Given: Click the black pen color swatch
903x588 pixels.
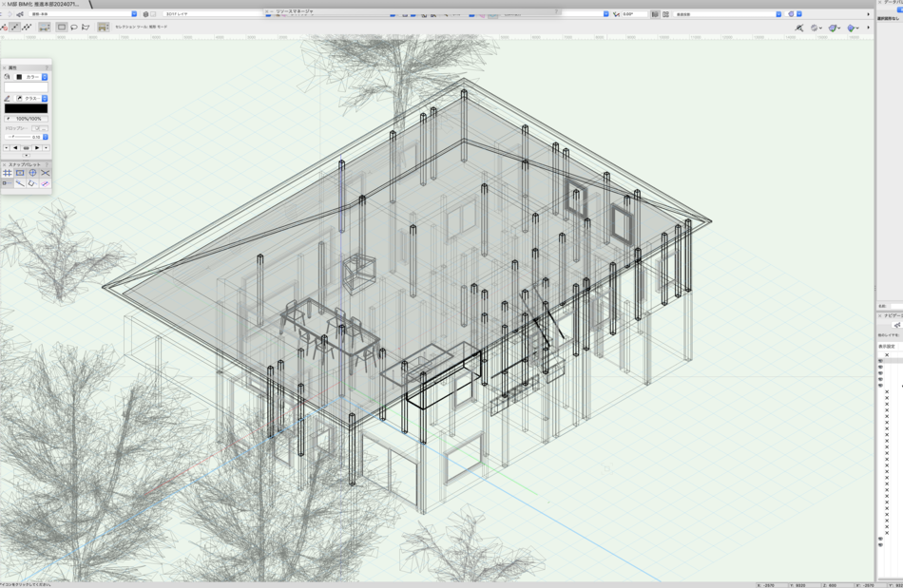Looking at the screenshot, I should (x=26, y=108).
